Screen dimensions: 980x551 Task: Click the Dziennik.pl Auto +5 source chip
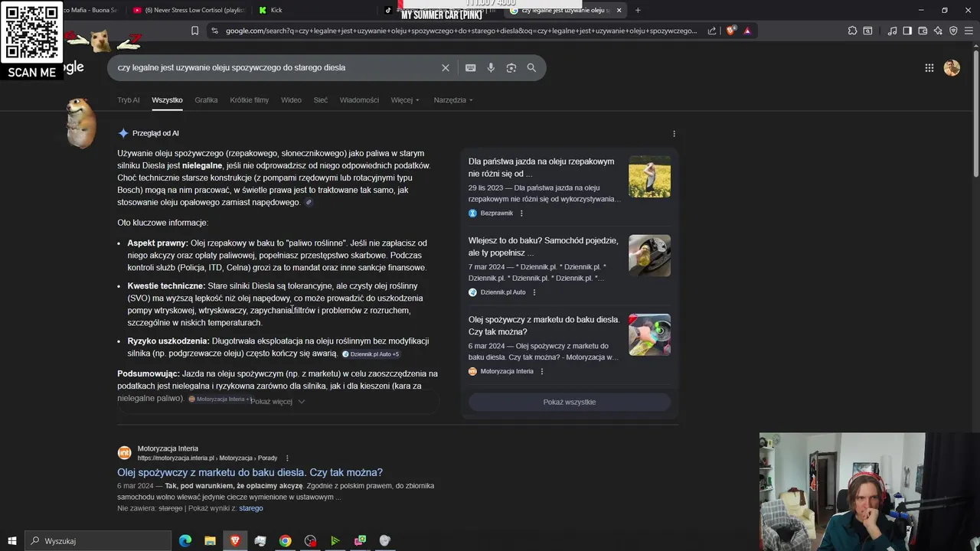point(371,354)
